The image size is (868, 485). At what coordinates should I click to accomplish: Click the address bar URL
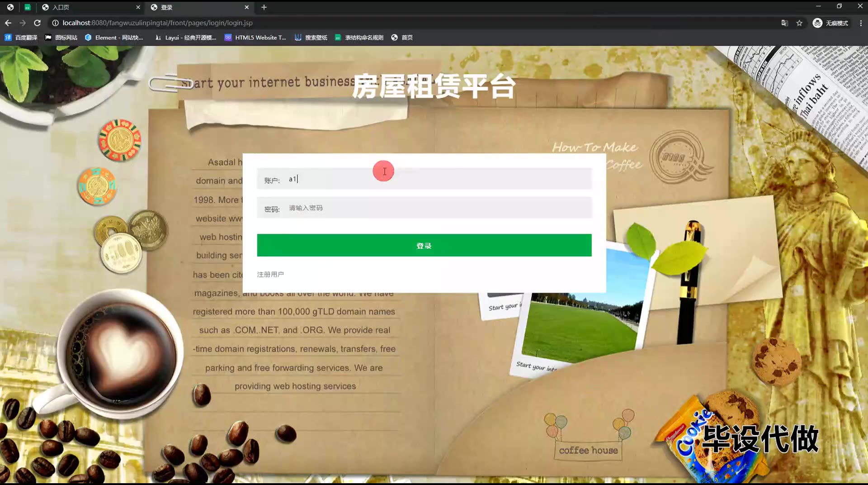point(157,23)
